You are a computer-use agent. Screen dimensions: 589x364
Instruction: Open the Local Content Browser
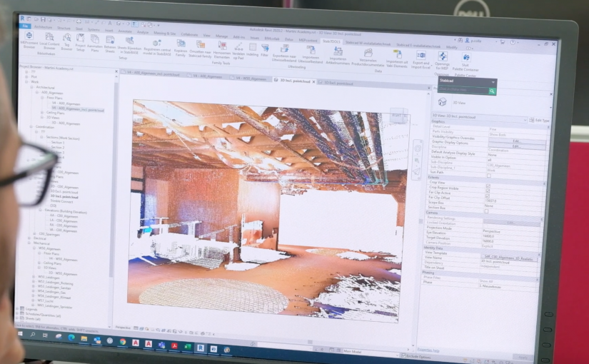pyautogui.click(x=49, y=41)
